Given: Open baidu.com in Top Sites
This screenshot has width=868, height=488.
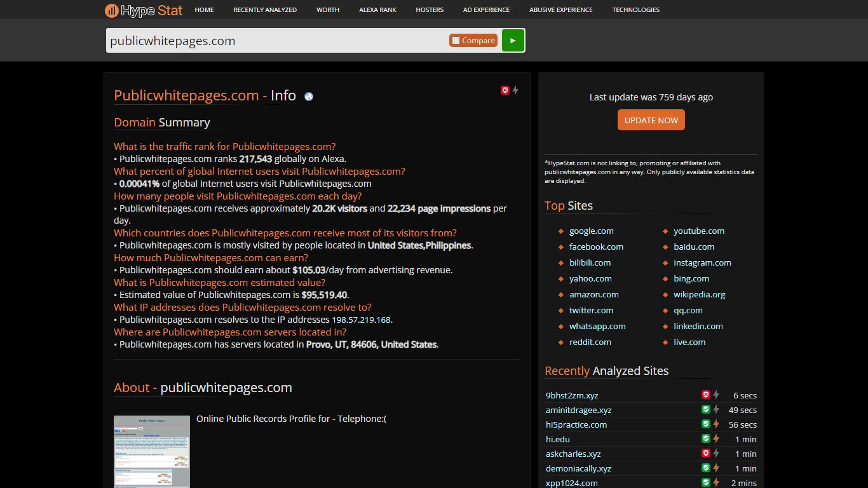Looking at the screenshot, I should [694, 247].
